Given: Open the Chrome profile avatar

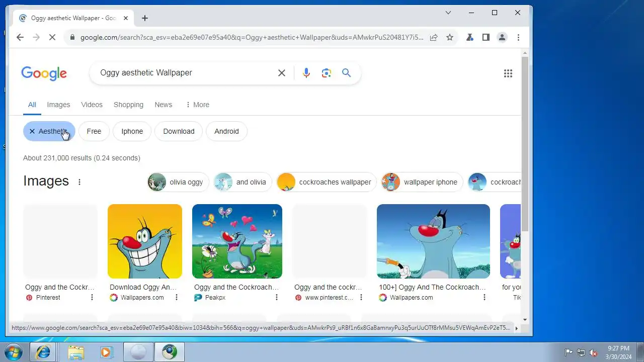Looking at the screenshot, I should click(x=502, y=37).
